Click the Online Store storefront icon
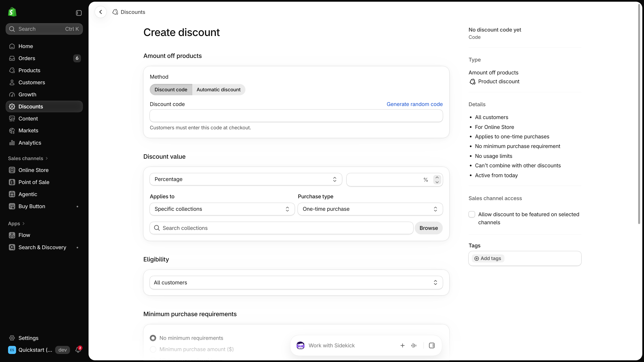 12,170
